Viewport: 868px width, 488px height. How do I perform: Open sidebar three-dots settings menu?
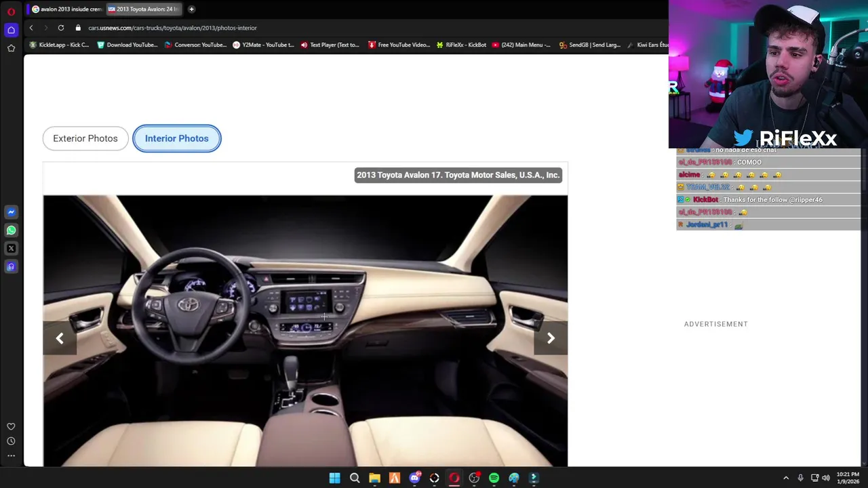pyautogui.click(x=11, y=455)
